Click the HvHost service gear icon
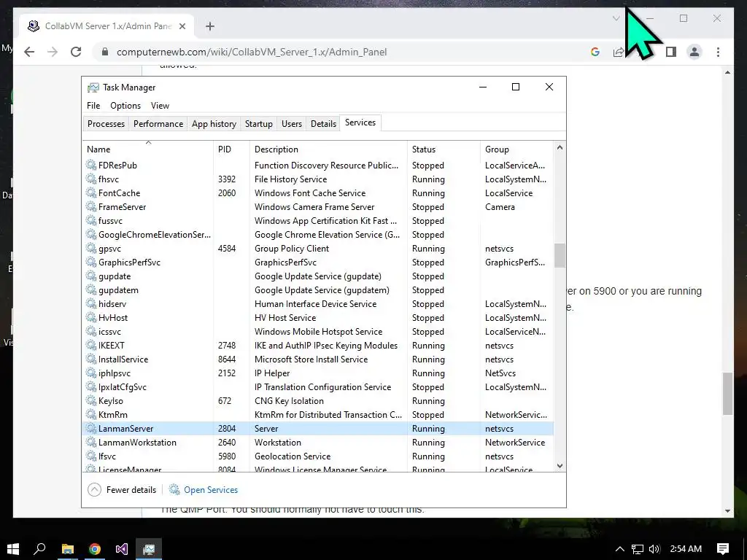Viewport: 747px width, 560px height. [91, 317]
